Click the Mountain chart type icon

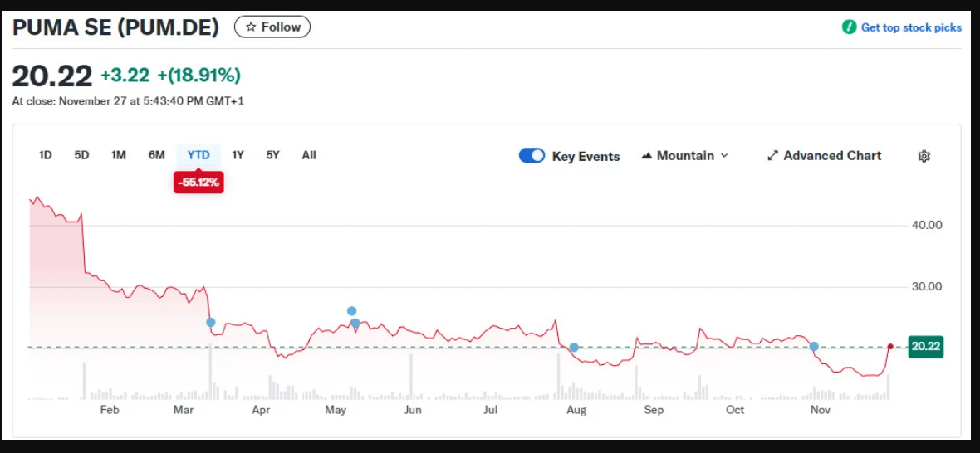pos(647,156)
